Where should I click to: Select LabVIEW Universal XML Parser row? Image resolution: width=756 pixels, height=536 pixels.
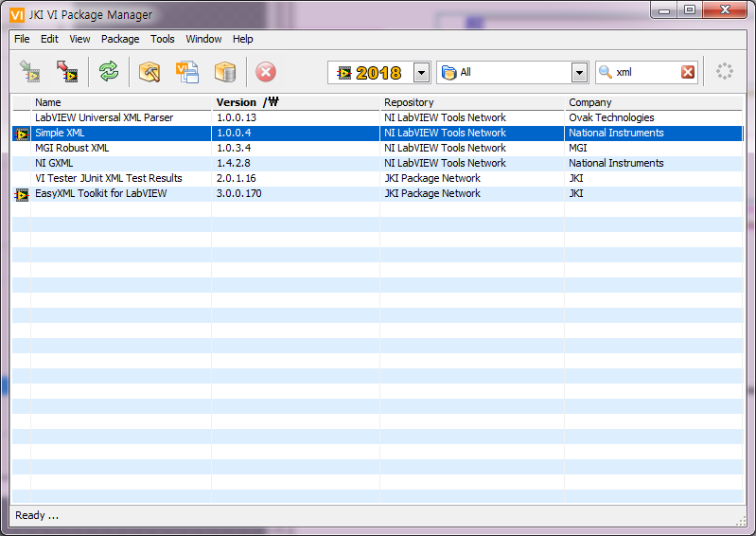point(377,117)
